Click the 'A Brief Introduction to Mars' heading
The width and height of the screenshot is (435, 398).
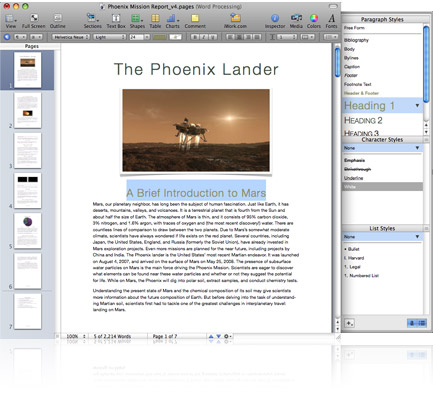coord(196,193)
